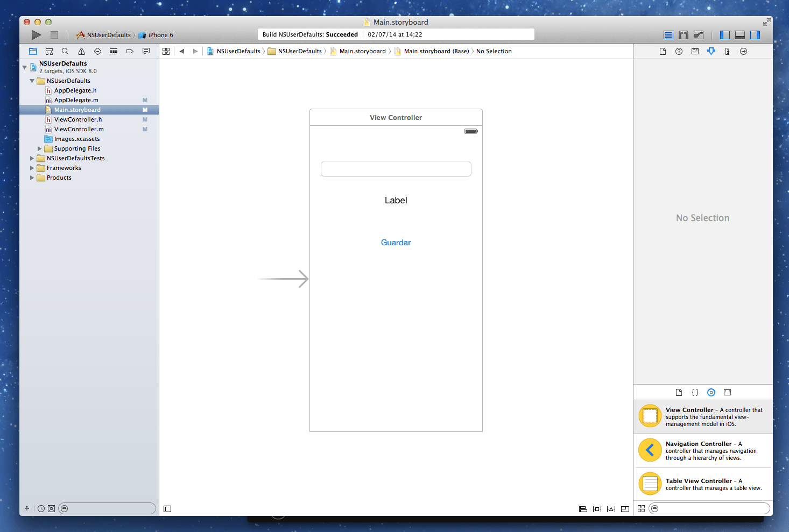This screenshot has width=789, height=532.
Task: Open the Search navigator
Action: point(65,52)
